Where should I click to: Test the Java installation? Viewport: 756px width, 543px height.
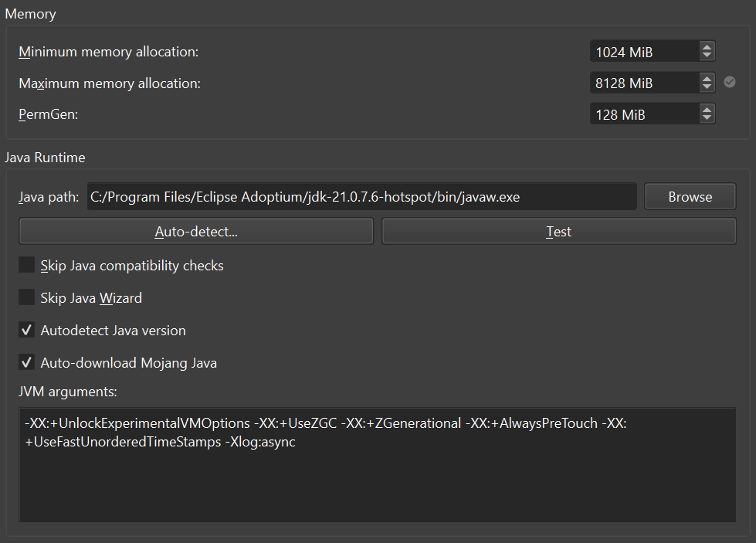click(559, 232)
